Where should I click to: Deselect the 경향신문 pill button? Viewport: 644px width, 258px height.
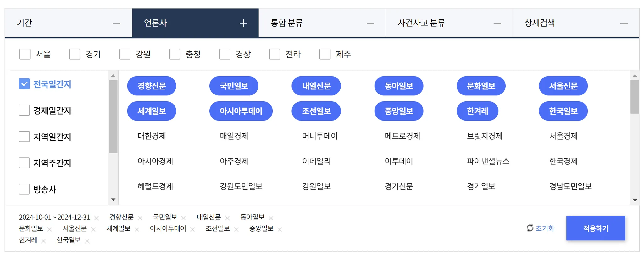(152, 86)
